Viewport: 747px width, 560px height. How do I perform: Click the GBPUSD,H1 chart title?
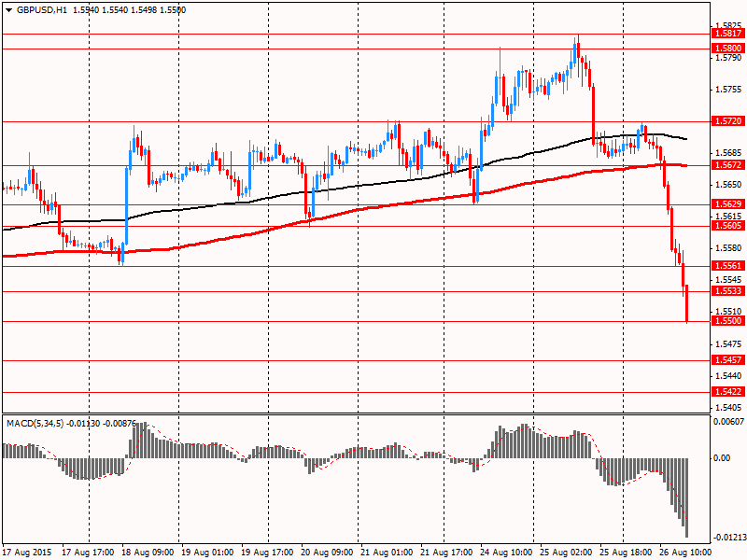(x=41, y=10)
